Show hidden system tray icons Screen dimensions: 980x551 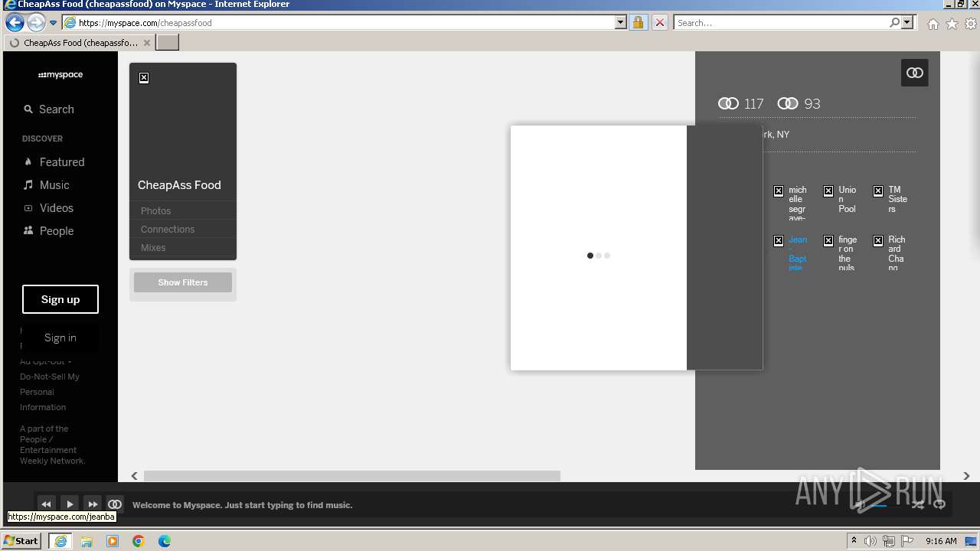[x=854, y=541]
